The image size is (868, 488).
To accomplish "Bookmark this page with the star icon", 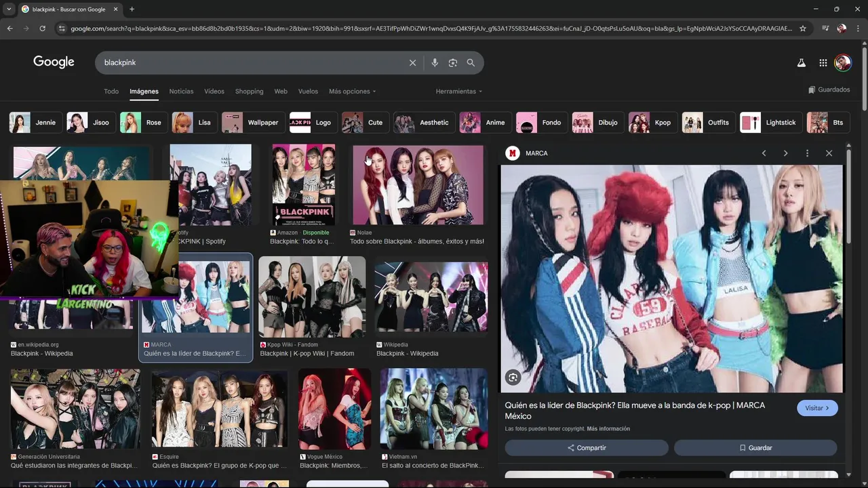I will pyautogui.click(x=803, y=28).
